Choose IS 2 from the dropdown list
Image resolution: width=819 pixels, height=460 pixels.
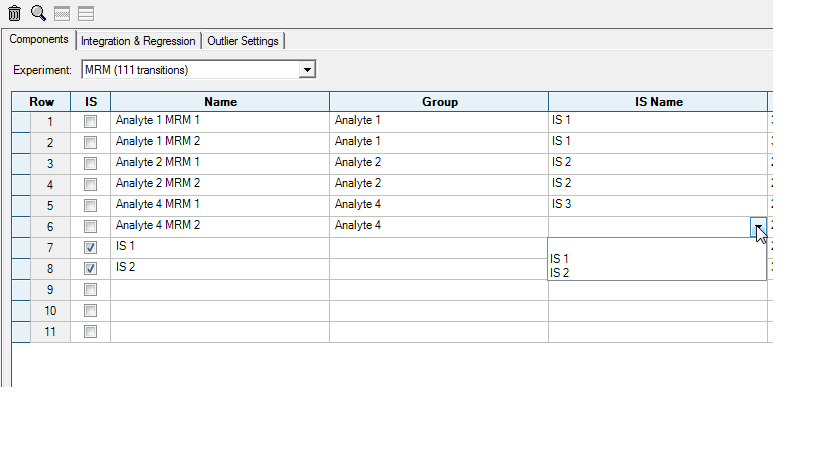(x=559, y=273)
